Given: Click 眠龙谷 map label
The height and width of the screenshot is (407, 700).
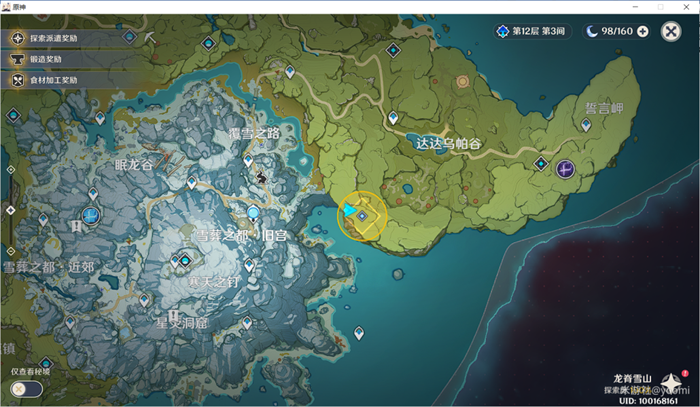Looking at the screenshot, I should [134, 165].
